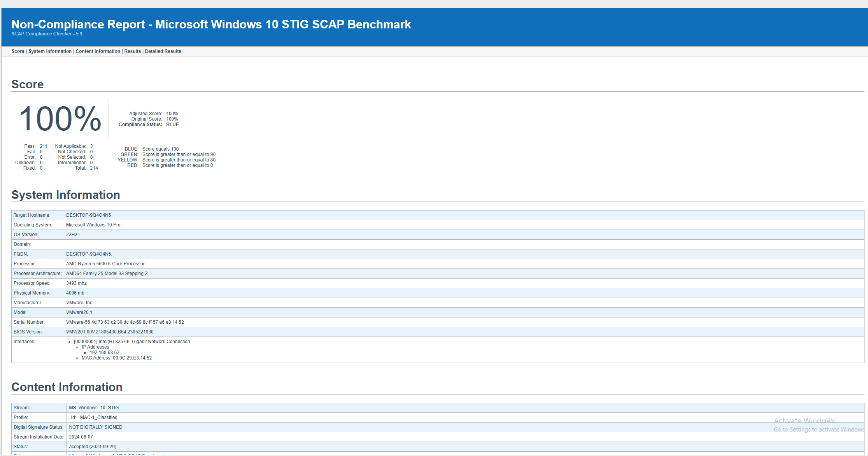The height and width of the screenshot is (456, 868).
Task: Open the Content Information link
Action: pyautogui.click(x=98, y=51)
